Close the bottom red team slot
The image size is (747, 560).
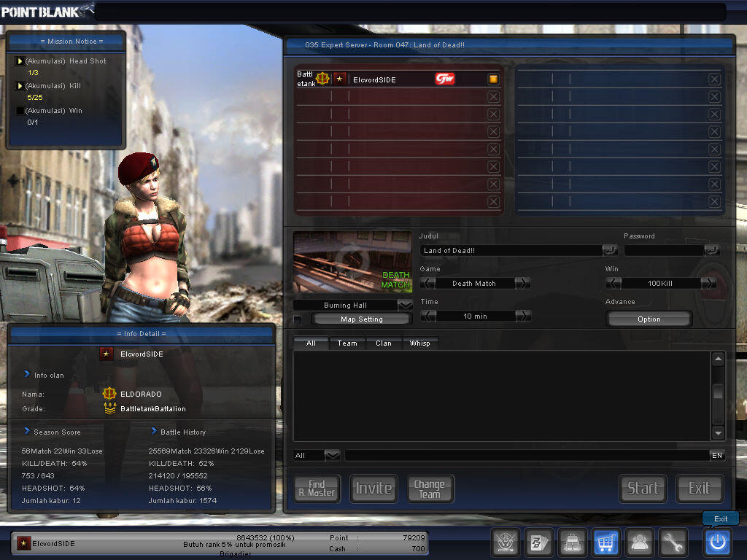pos(493,201)
